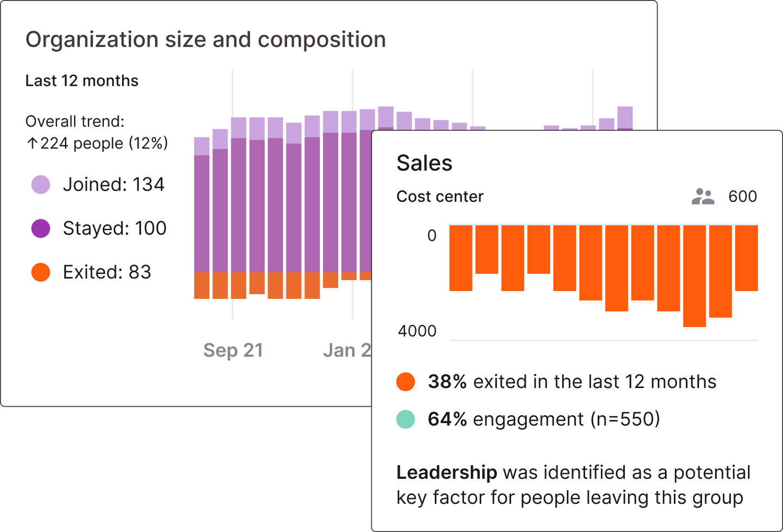This screenshot has width=783, height=532.
Task: Click the Sep 21 axis label
Action: [233, 351]
